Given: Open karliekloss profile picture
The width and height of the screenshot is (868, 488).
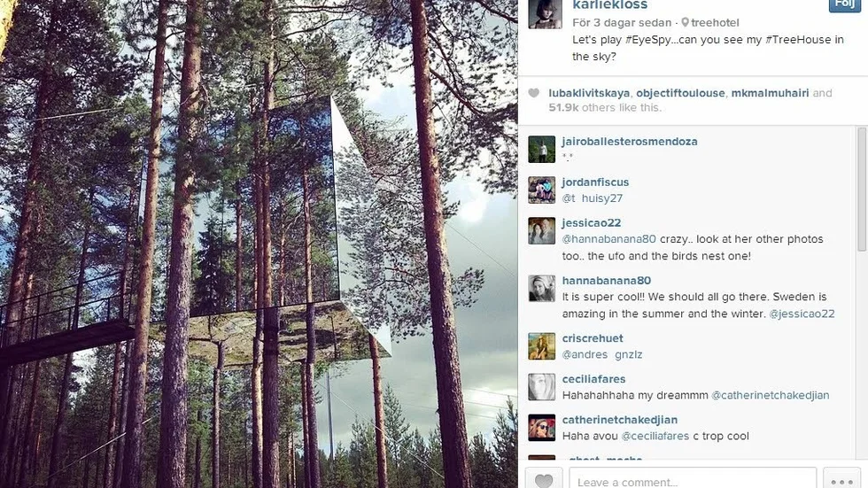Looking at the screenshot, I should (545, 13).
